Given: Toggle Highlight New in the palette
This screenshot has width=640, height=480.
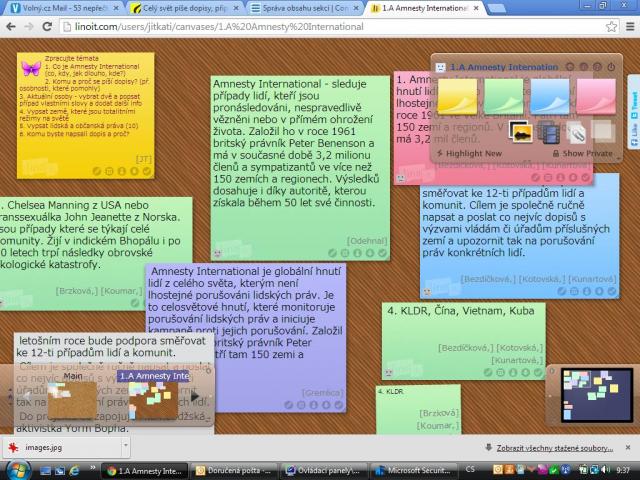Looking at the screenshot, I should pos(469,153).
